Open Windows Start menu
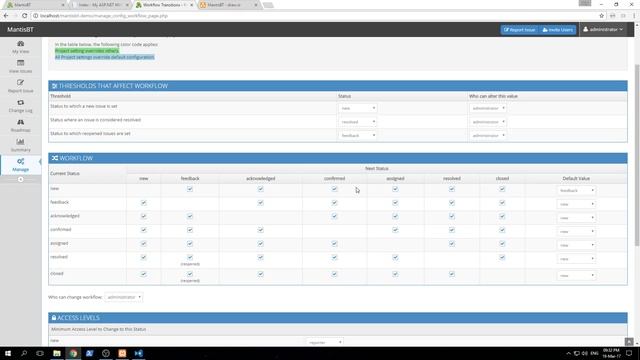 point(8,353)
